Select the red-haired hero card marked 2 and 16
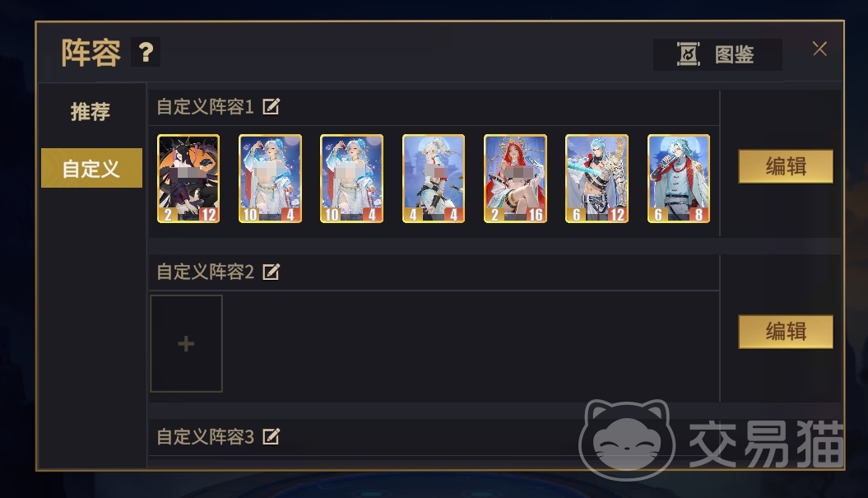This screenshot has width=868, height=498. [x=515, y=179]
